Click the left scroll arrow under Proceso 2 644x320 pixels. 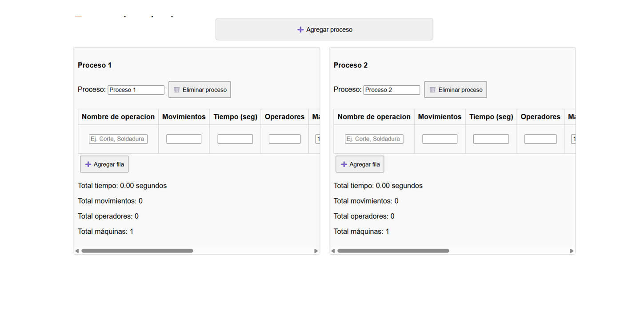333,250
